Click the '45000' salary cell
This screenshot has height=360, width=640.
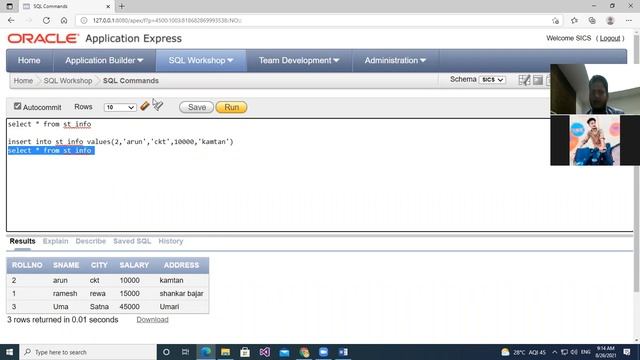(x=129, y=307)
